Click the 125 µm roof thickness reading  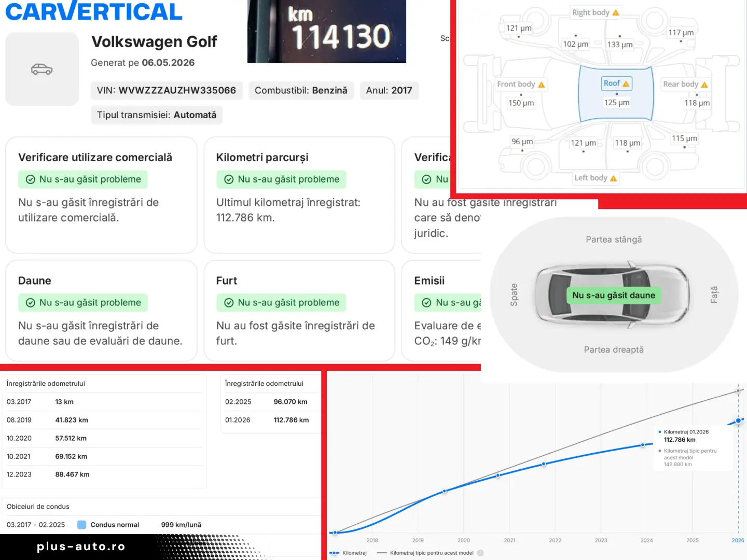pos(617,103)
